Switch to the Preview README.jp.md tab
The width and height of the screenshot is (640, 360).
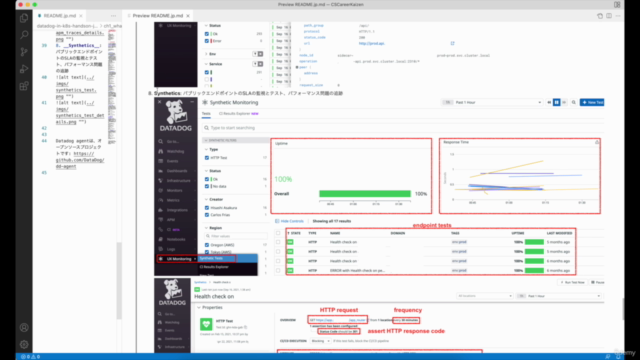coord(158,16)
